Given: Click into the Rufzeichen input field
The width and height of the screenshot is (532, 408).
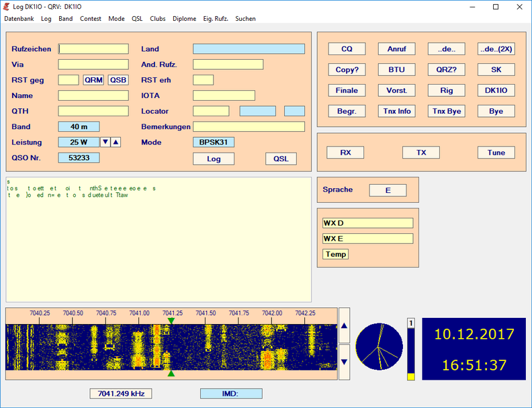Looking at the screenshot, I should click(x=93, y=49).
